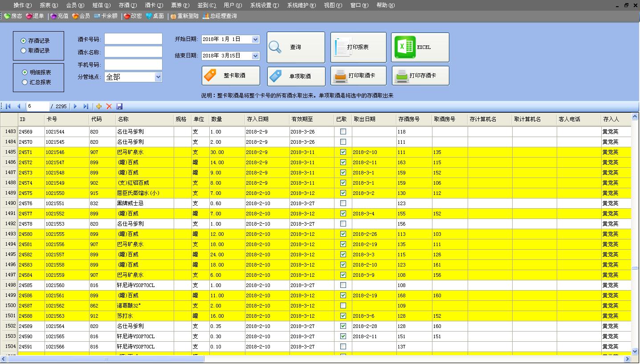Toggle 已取 checkbox for ID 24569 row
640x364 pixels.
pyautogui.click(x=343, y=132)
